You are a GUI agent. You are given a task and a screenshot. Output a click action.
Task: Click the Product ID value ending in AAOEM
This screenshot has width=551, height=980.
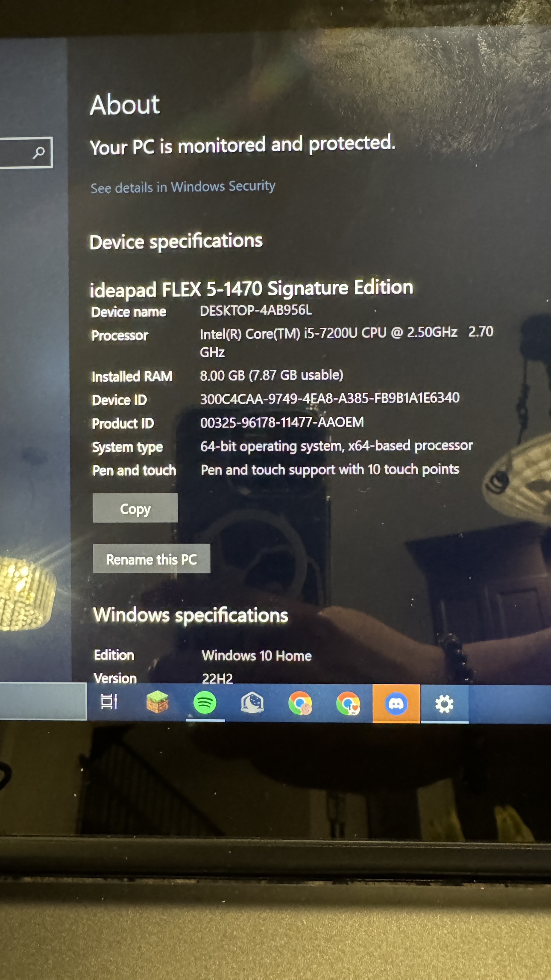[x=282, y=422]
